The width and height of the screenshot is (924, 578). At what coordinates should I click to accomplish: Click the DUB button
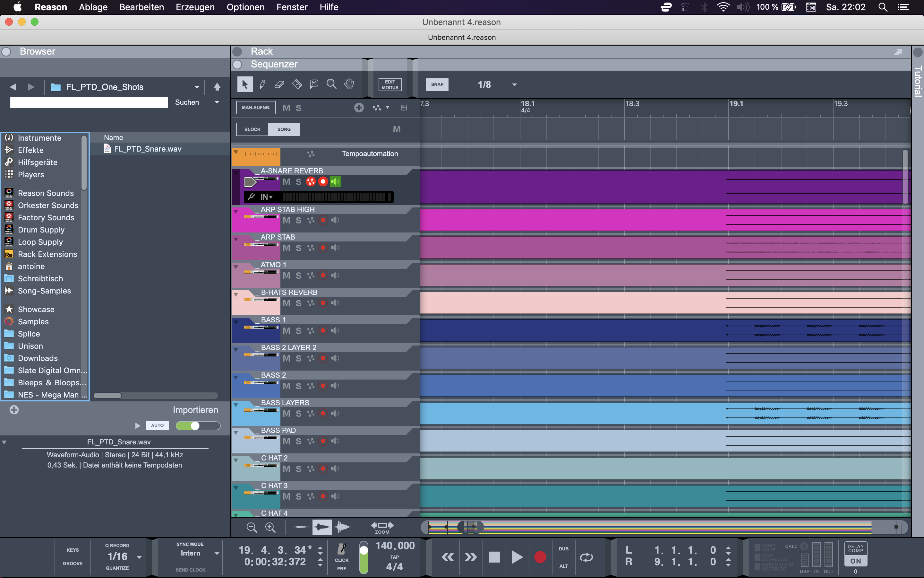click(x=564, y=549)
